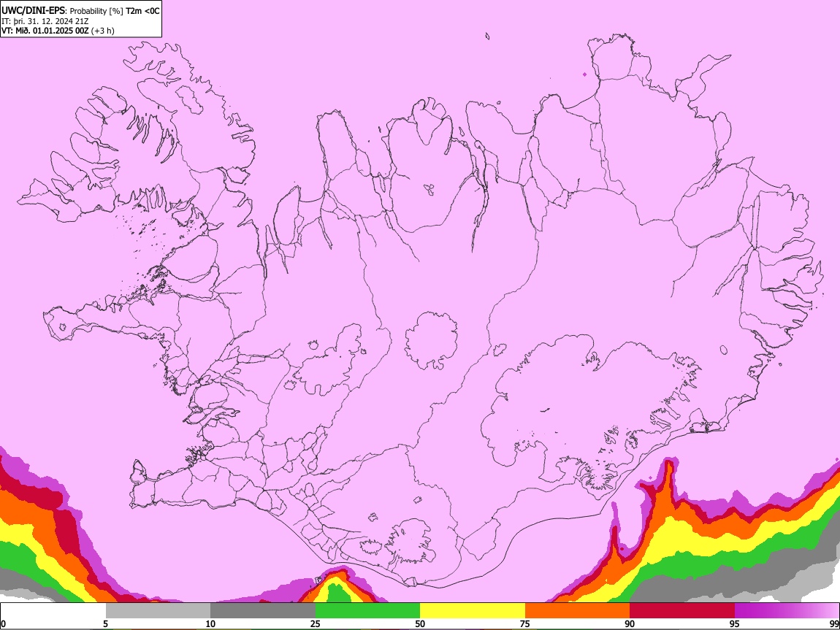The height and width of the screenshot is (630, 840).
Task: Click the '25' legend tick label
Action: [316, 624]
